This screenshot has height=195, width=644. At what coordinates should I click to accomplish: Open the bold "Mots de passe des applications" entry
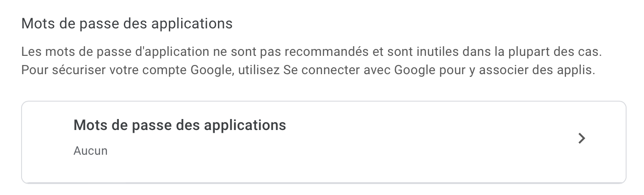pos(179,125)
